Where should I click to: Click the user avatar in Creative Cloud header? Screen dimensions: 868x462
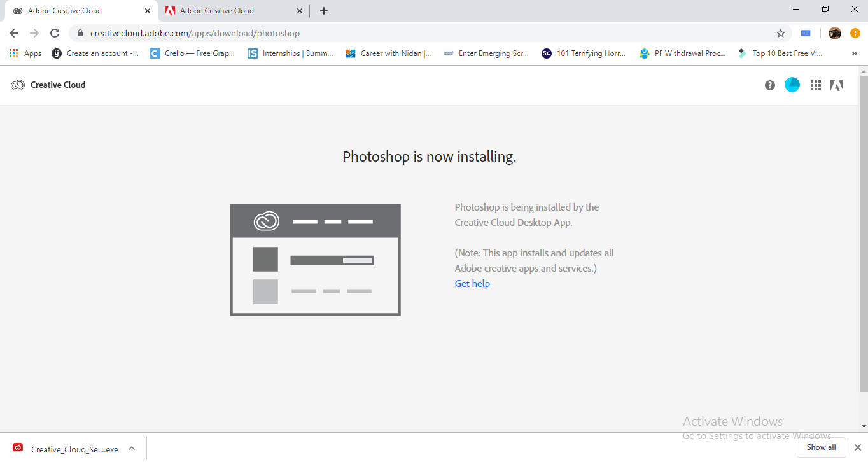coord(792,85)
